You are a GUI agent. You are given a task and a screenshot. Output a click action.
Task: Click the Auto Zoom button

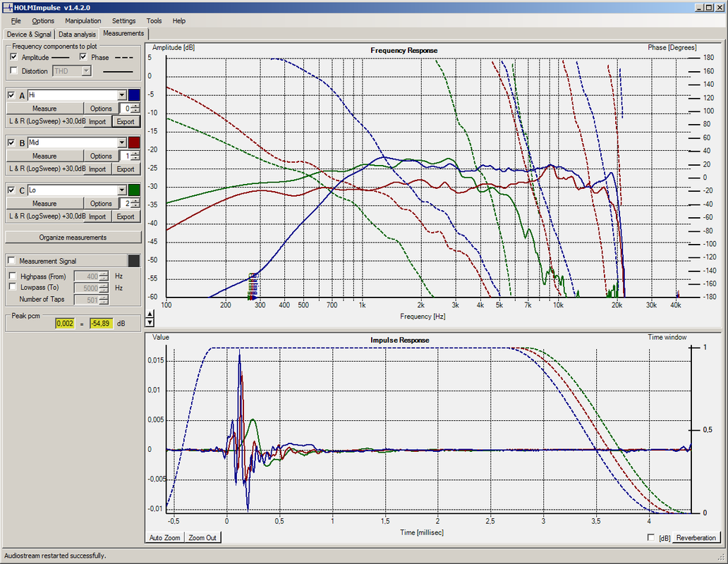165,537
